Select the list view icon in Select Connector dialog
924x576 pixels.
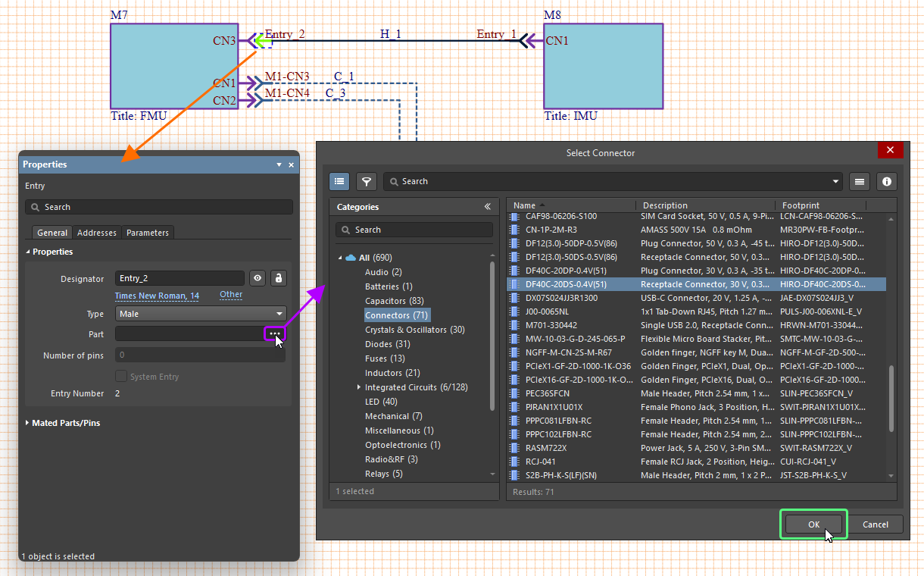coord(339,181)
